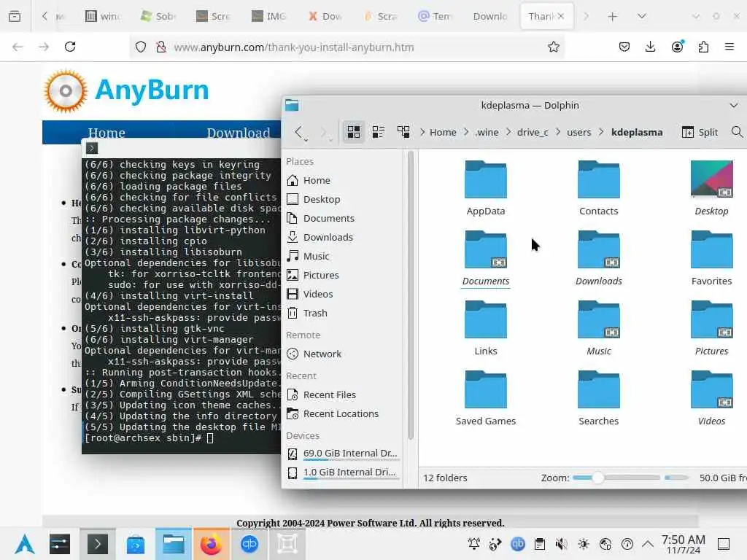
Task: Open the AppData folder
Action: (485, 188)
